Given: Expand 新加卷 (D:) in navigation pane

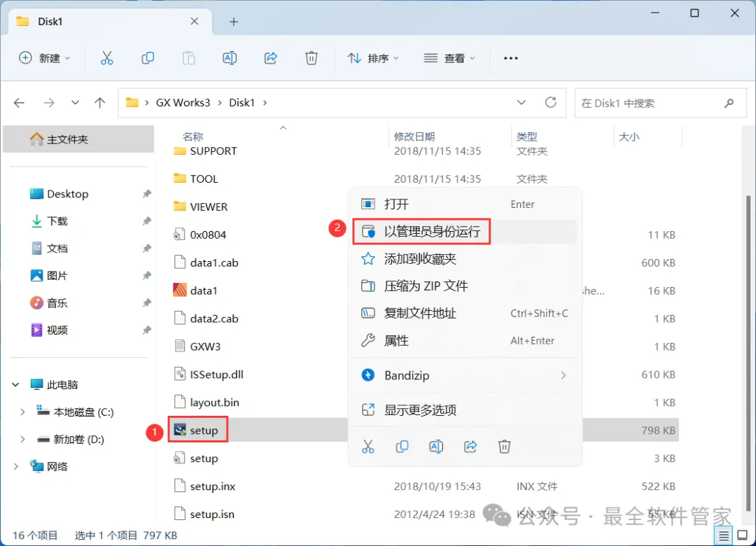Looking at the screenshot, I should pyautogui.click(x=22, y=440).
